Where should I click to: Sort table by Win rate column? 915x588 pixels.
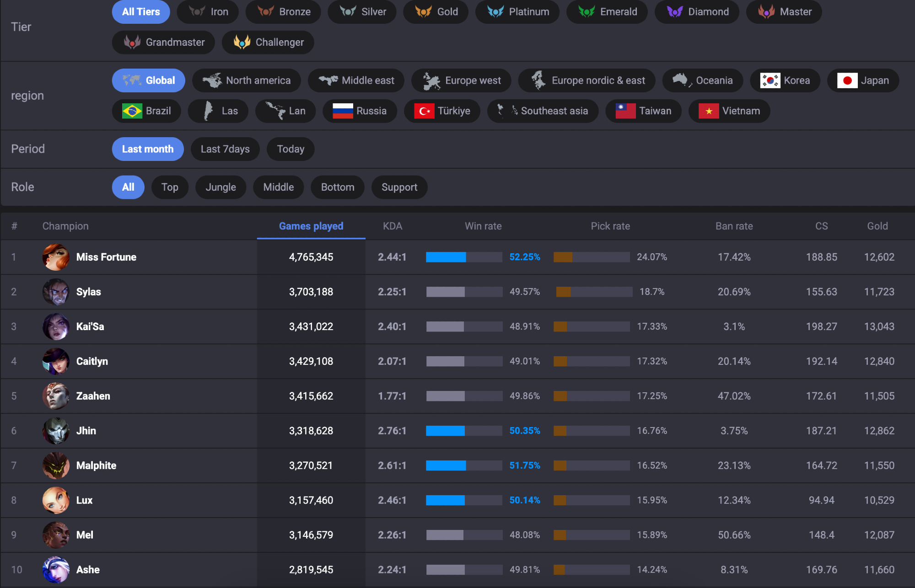(483, 226)
